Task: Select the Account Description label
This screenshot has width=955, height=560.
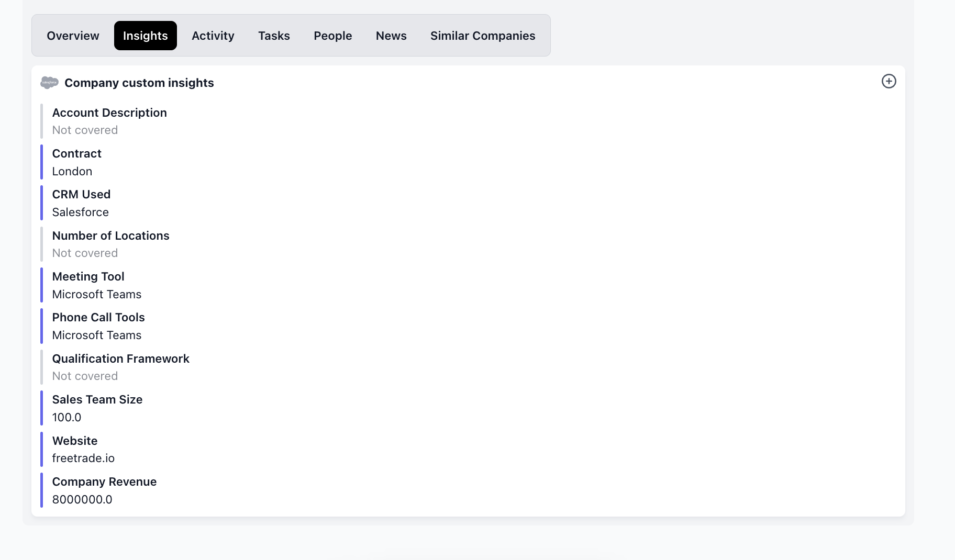Action: click(109, 113)
